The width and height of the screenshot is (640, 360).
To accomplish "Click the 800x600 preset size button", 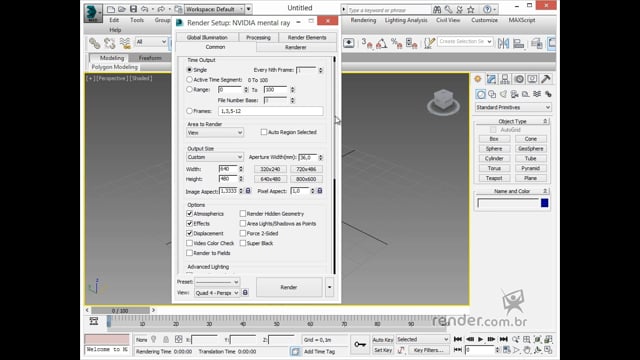I will point(306,179).
